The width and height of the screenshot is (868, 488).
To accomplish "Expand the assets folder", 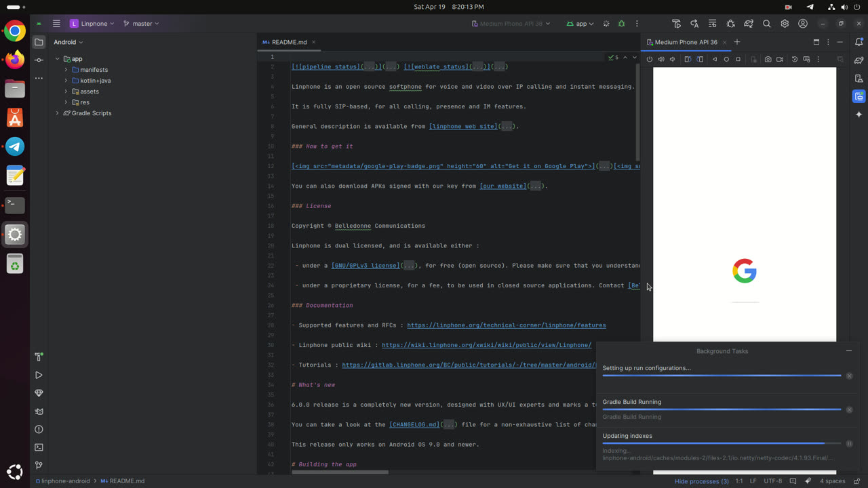I will [x=66, y=91].
